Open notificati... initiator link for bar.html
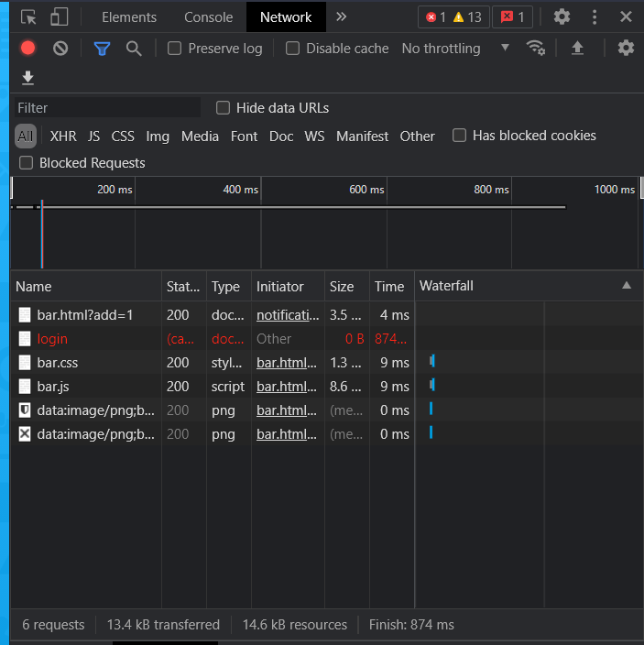644x645 pixels. (288, 315)
